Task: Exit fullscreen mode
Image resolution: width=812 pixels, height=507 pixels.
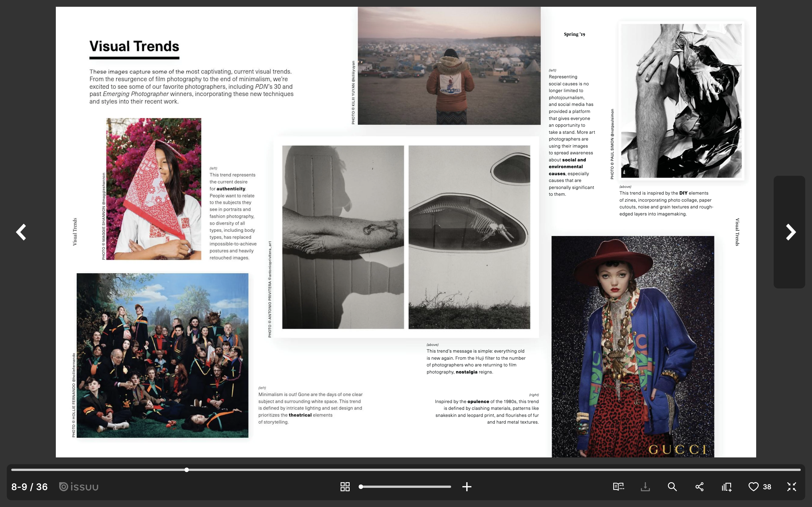Action: (x=791, y=486)
